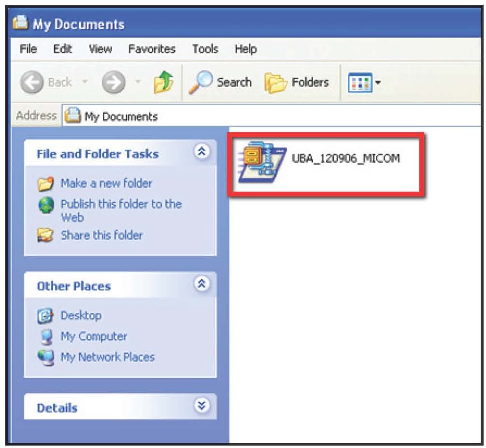
Task: Click the My Documents title bar icon
Action: point(20,23)
